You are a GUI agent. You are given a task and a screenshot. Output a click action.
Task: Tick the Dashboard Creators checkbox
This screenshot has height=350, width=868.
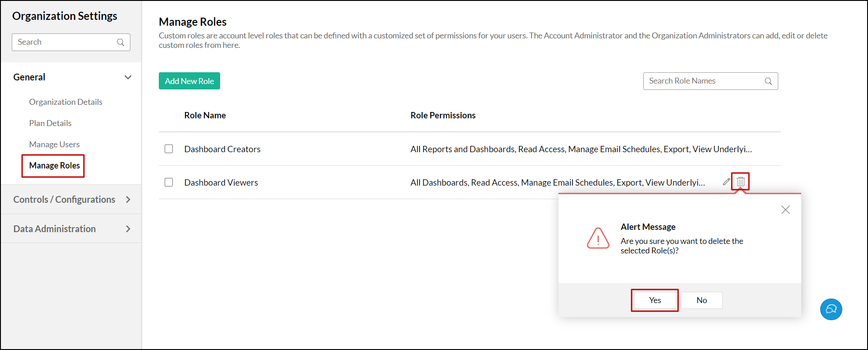coord(169,149)
